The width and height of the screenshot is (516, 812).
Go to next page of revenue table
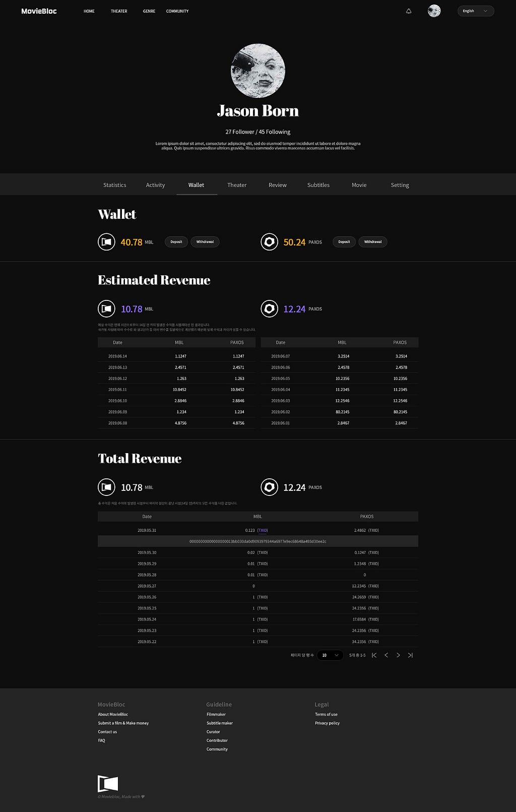[x=398, y=655]
